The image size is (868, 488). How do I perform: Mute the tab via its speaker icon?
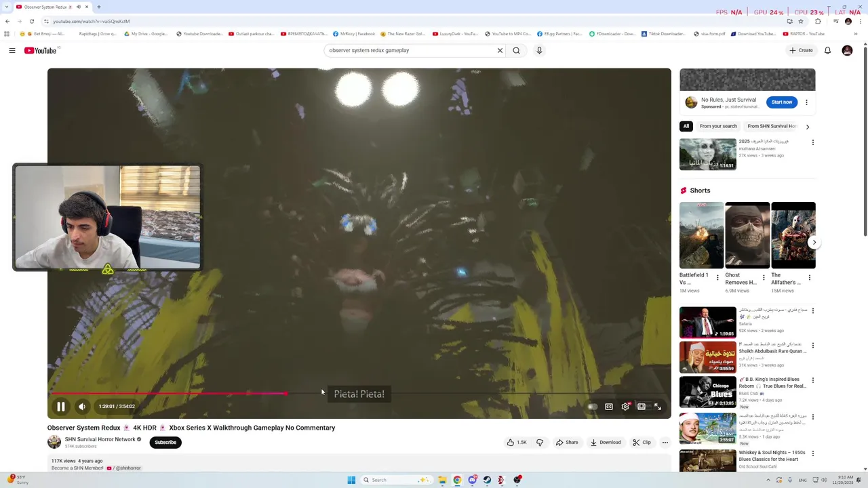click(x=78, y=7)
